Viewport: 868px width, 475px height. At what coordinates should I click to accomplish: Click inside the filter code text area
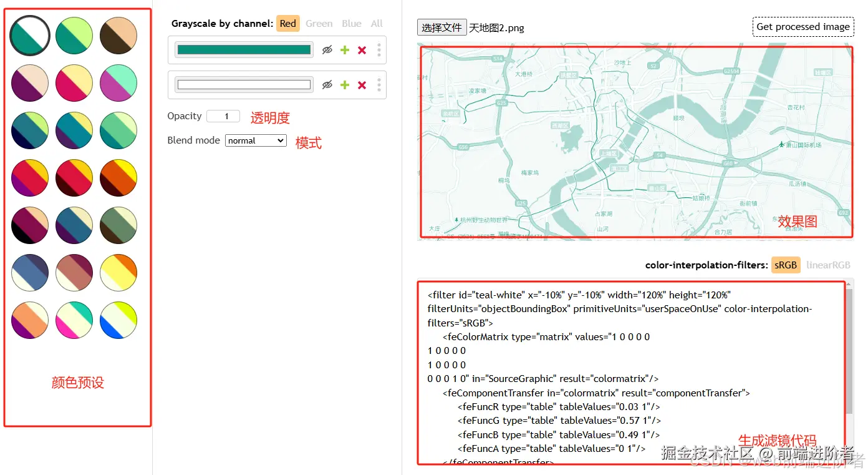click(630, 371)
